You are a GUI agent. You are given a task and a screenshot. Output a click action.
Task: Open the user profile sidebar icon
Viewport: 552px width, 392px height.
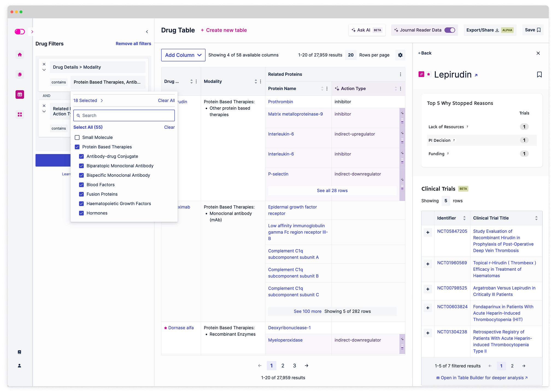19,366
